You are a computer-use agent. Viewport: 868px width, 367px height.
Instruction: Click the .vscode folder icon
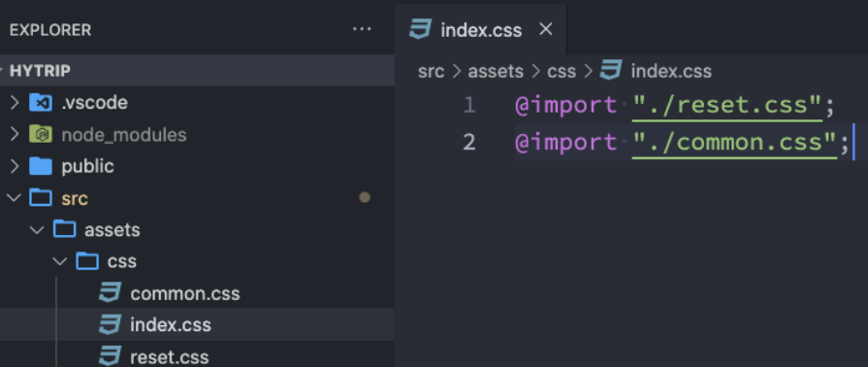click(x=41, y=103)
